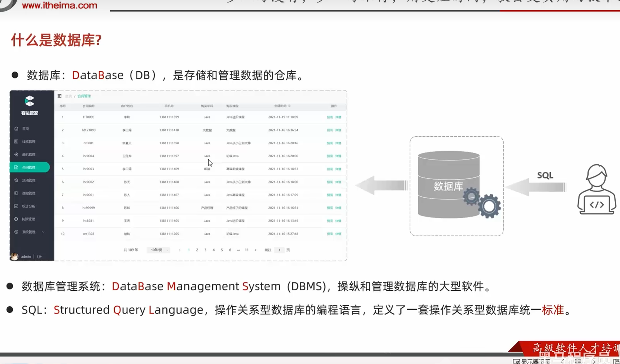Image resolution: width=620 pixels, height=364 pixels.
Task: Sort by 创建时间 column arrows
Action: 290,106
